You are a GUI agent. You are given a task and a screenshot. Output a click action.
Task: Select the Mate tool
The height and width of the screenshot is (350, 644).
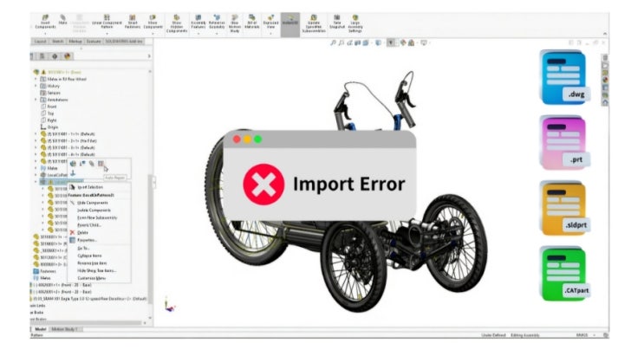(x=62, y=20)
